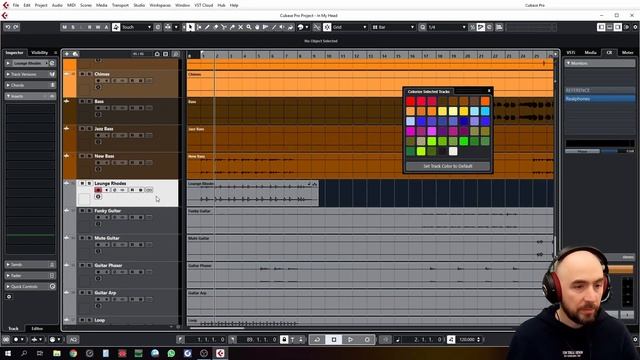The image size is (640, 360).
Task: Pick the red swatch in color palette
Action: tap(411, 101)
